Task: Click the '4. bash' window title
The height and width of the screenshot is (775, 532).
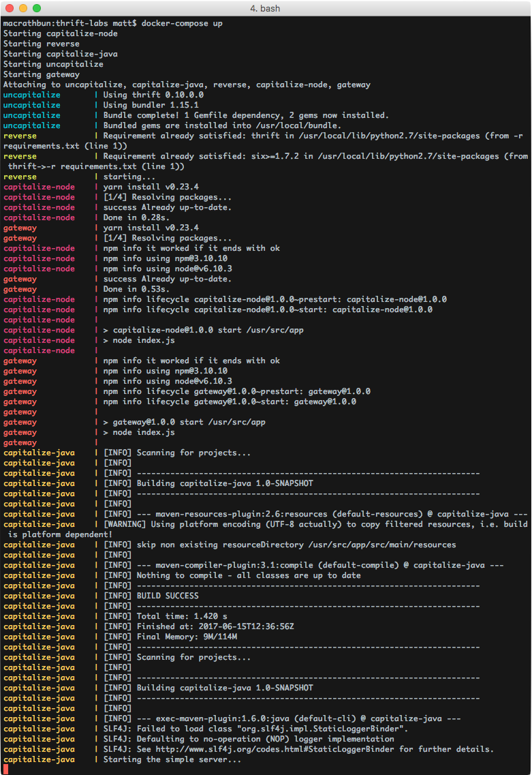Action: point(266,9)
